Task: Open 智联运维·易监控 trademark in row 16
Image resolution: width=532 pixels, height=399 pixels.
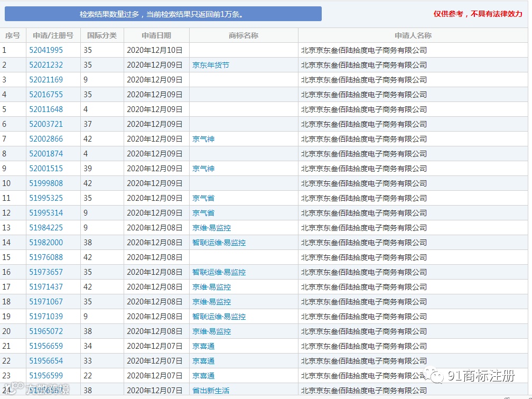Action: coord(219,272)
